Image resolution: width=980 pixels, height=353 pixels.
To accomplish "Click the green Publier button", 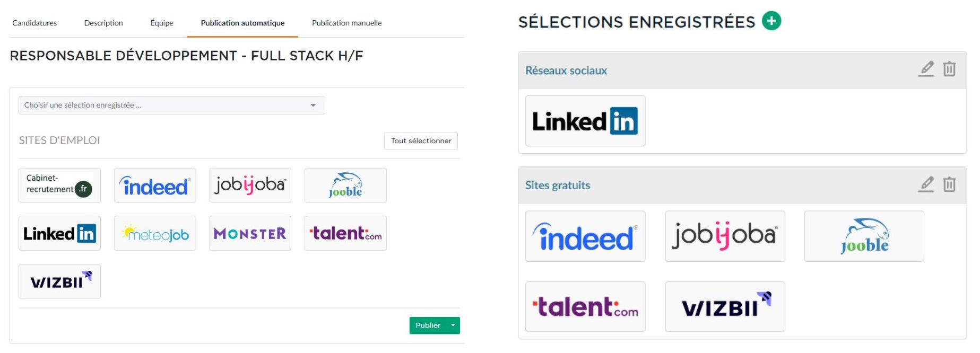I will 428,325.
